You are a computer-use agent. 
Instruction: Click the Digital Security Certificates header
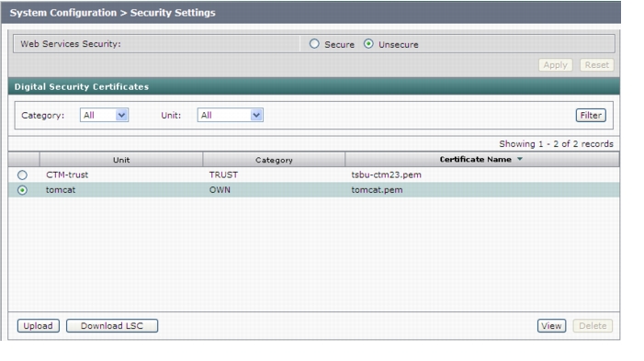click(82, 86)
